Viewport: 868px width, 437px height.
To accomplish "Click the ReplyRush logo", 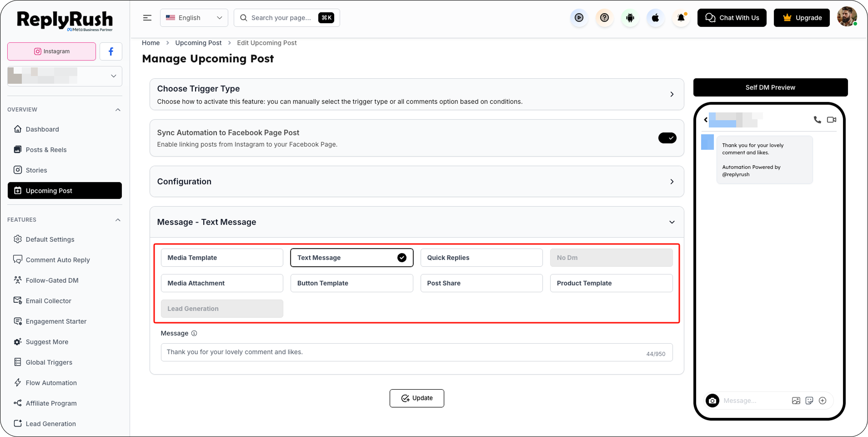I will [65, 20].
